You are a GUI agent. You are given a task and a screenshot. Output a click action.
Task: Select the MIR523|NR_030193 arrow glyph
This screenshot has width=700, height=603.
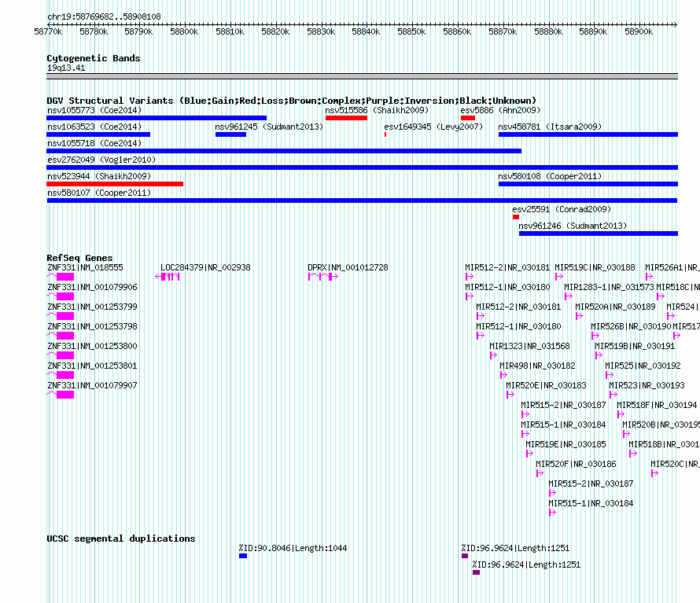point(613,395)
